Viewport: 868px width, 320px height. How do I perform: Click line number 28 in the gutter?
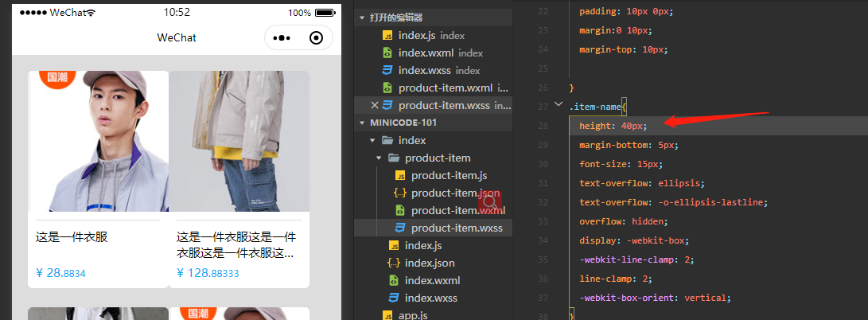coord(543,126)
